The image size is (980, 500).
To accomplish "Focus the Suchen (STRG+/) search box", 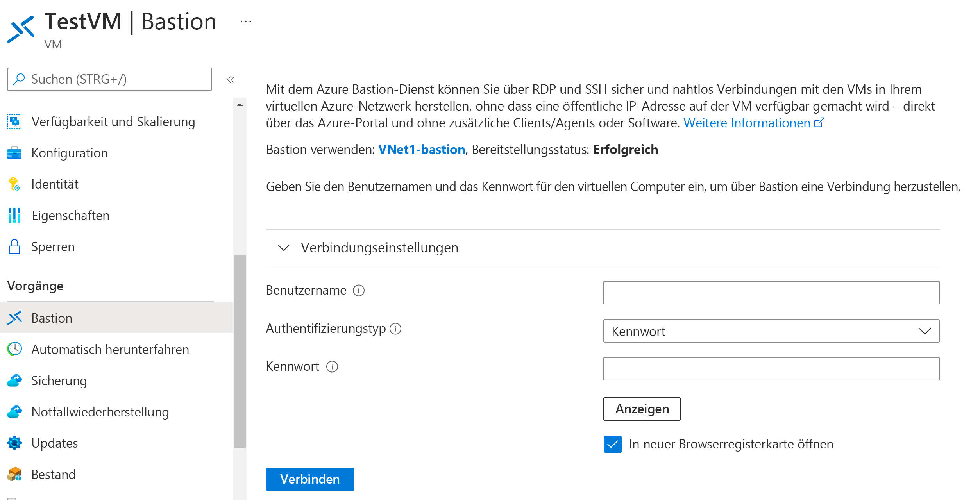I will click(109, 79).
